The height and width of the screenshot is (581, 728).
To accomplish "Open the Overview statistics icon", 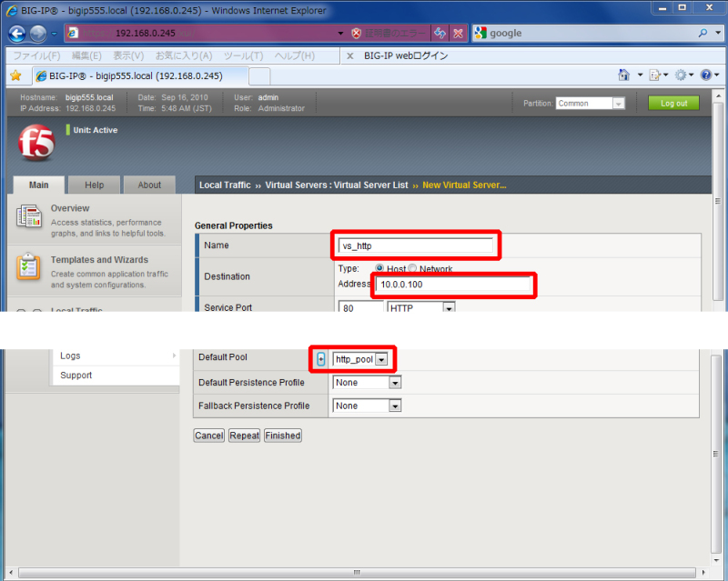I will coord(30,216).
